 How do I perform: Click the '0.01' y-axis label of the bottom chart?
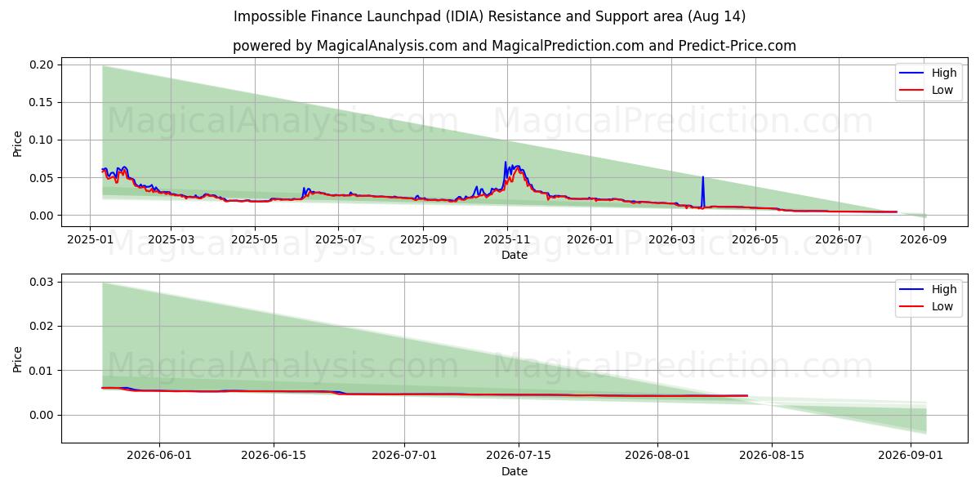tap(42, 371)
